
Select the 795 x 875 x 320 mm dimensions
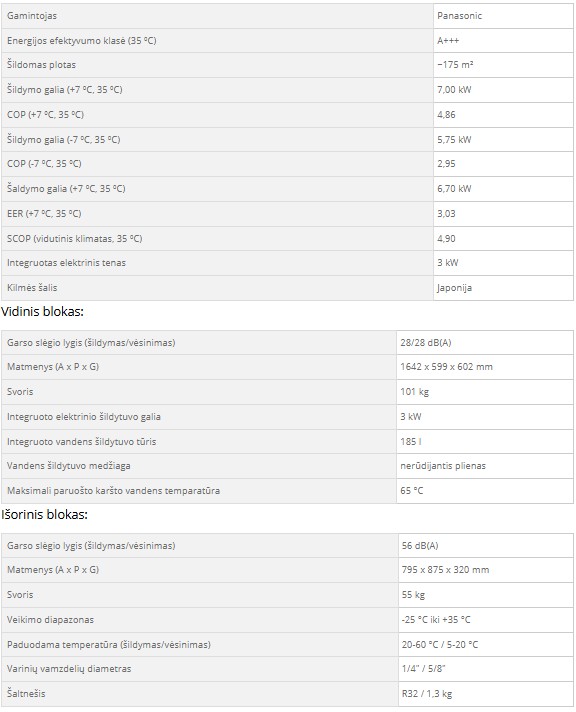[445, 570]
